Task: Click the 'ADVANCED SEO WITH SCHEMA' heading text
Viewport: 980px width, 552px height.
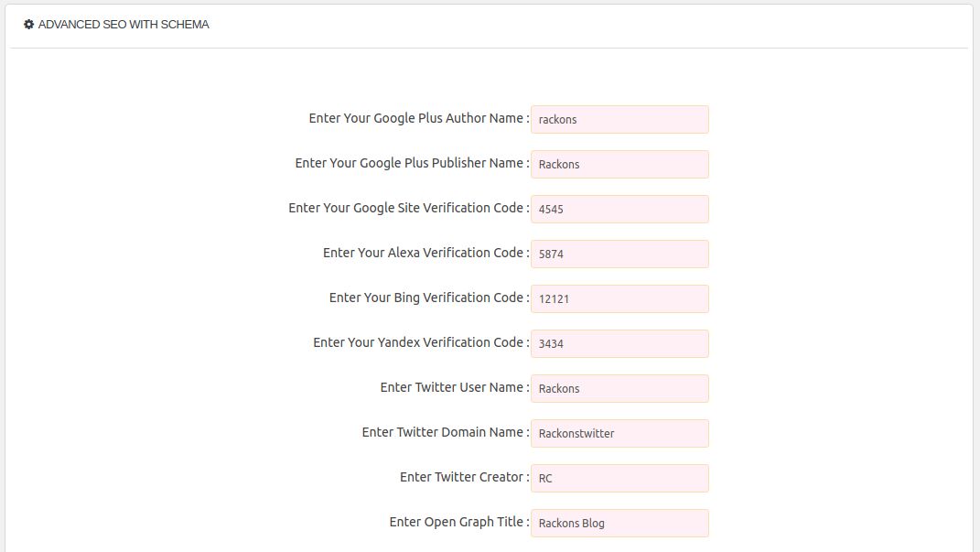Action: (x=124, y=25)
